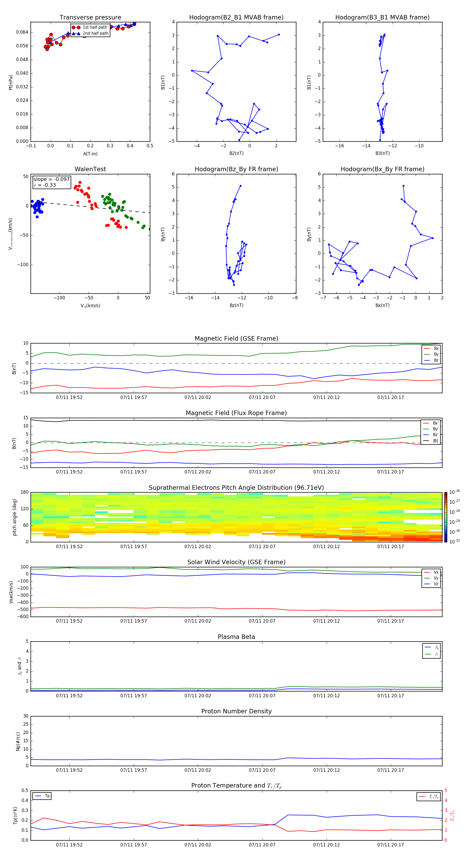Click "07/11 19:57" tick under Proton Temperature panel
This screenshot has width=473, height=868.
click(134, 845)
